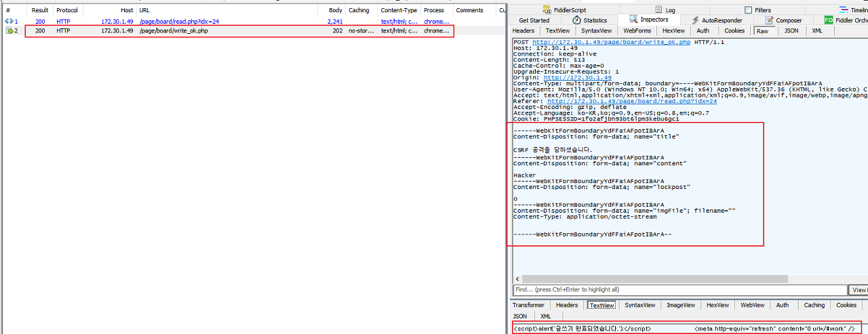The image size is (868, 334).
Task: Click session 2 post icon
Action: click(9, 30)
